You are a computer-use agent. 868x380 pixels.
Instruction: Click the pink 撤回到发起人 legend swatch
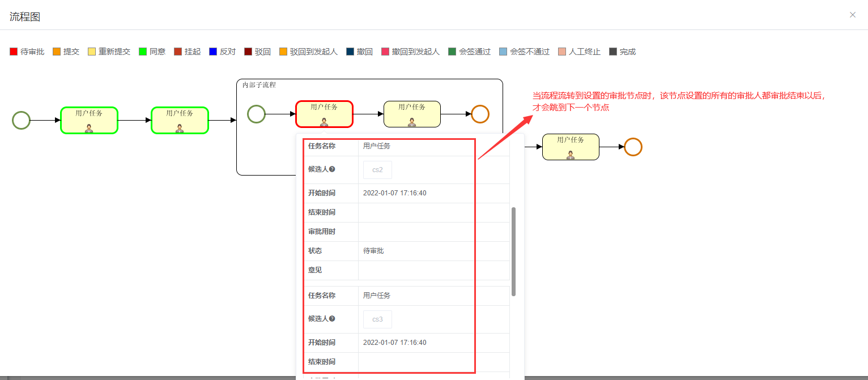click(x=385, y=52)
